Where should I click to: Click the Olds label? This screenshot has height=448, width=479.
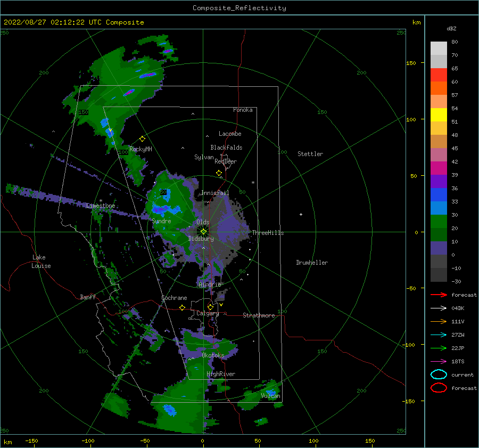(x=203, y=222)
